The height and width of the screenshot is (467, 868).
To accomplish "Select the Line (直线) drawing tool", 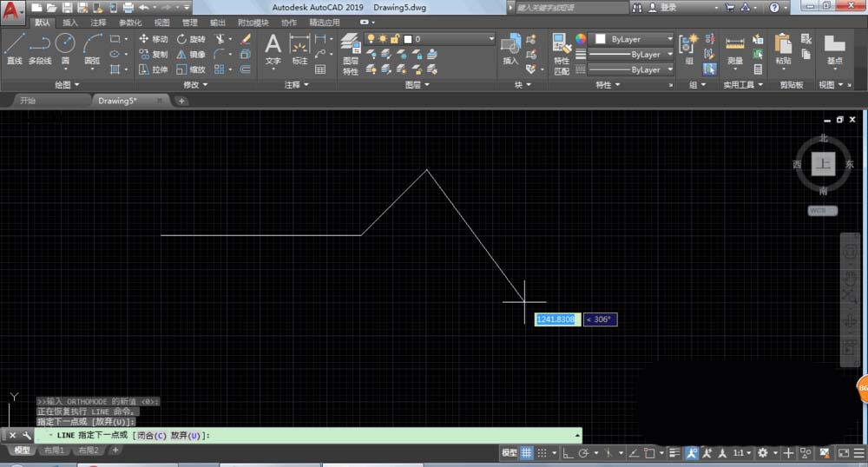I will pyautogui.click(x=14, y=49).
